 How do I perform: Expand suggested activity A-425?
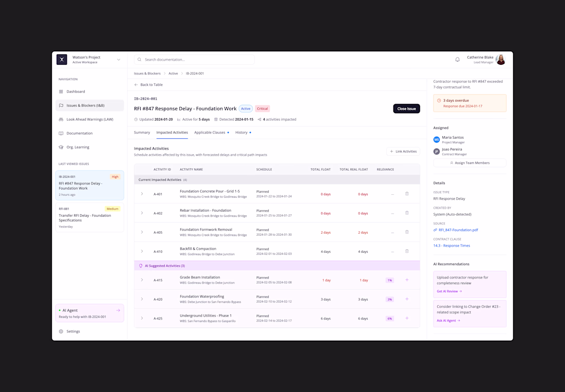(142, 318)
